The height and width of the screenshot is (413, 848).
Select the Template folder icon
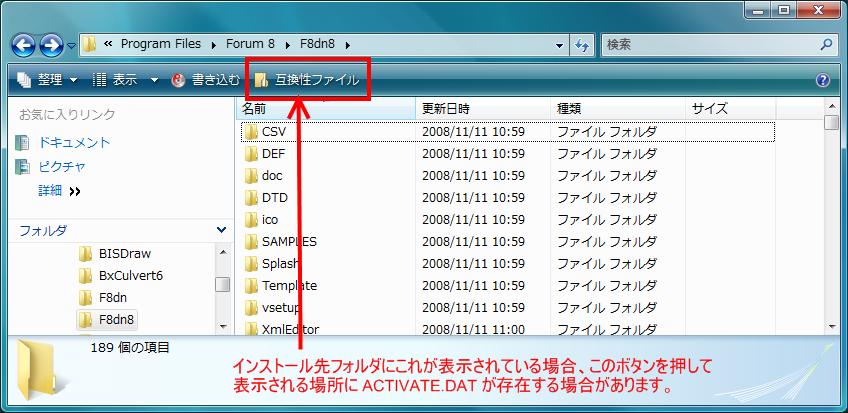(x=250, y=285)
